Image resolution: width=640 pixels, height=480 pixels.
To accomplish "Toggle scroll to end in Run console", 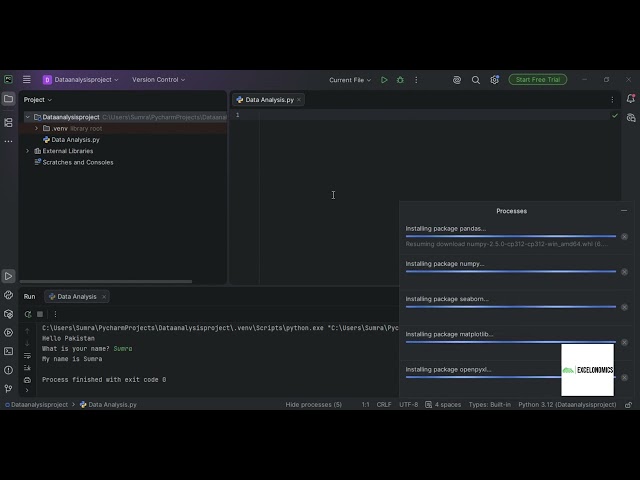I will (27, 368).
